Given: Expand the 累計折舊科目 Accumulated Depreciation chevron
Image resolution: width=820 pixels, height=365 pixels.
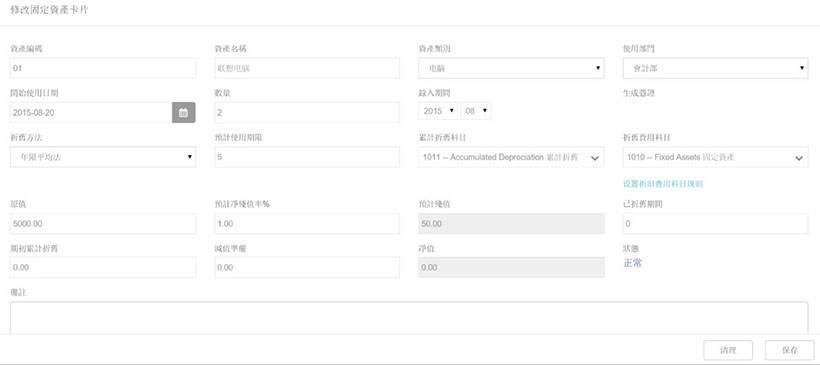Looking at the screenshot, I should (595, 158).
